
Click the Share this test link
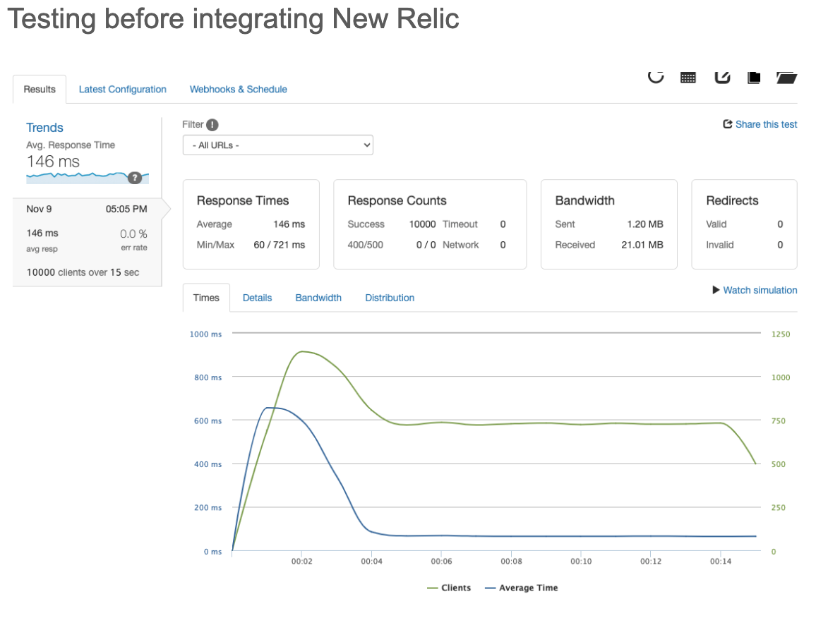[x=766, y=125]
